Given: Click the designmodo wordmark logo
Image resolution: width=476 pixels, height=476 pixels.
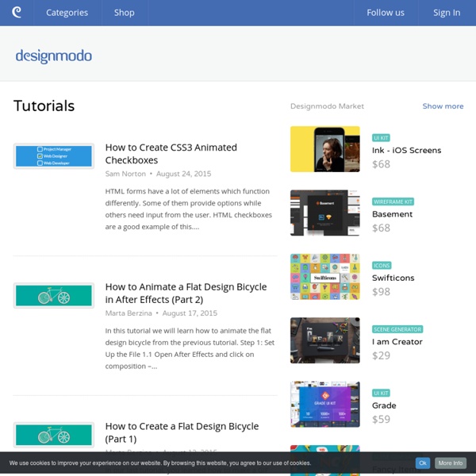Looking at the screenshot, I should pos(54,56).
